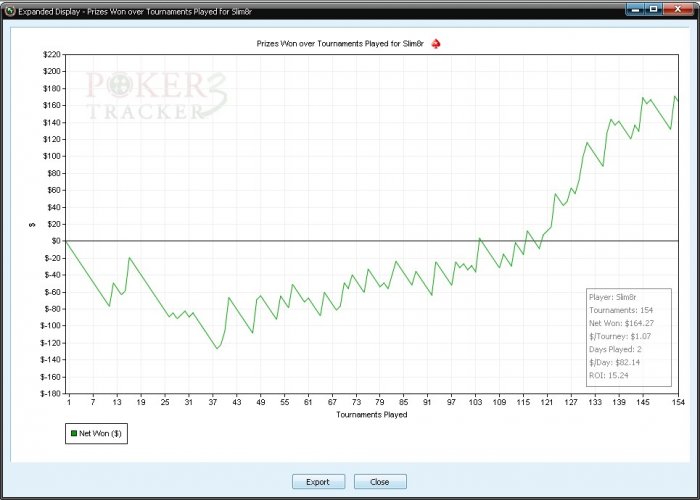This screenshot has height=500, width=700.
Task: Maximize the Expanded Display window
Action: point(654,9)
